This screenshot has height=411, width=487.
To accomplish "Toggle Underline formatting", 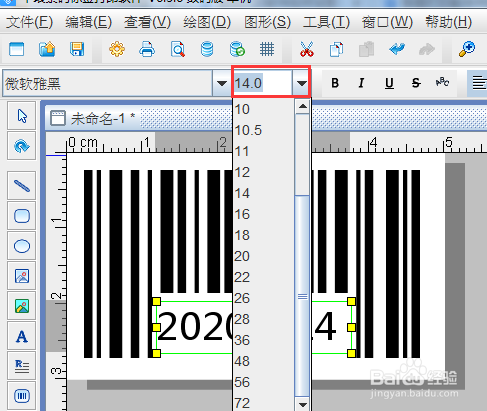I will (x=389, y=83).
